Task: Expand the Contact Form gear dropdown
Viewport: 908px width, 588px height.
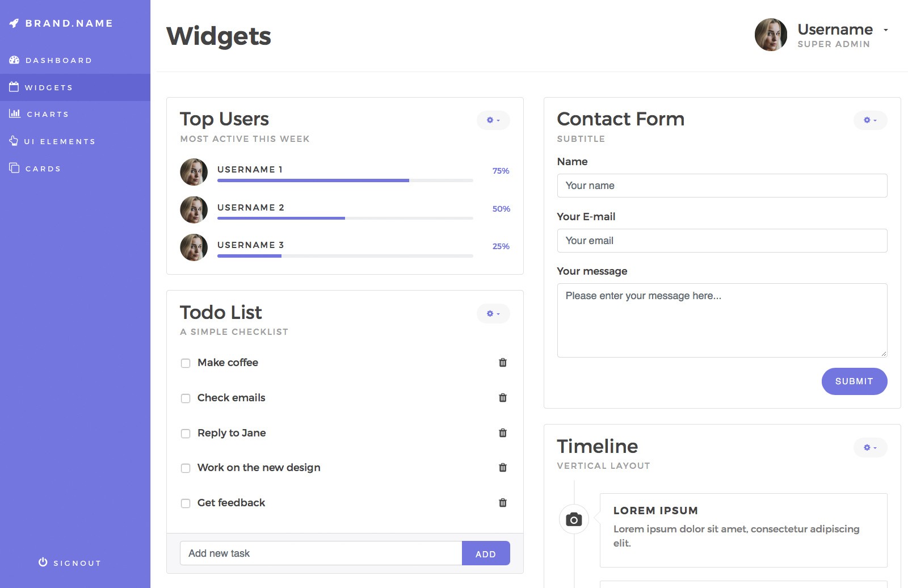Action: coord(870,120)
